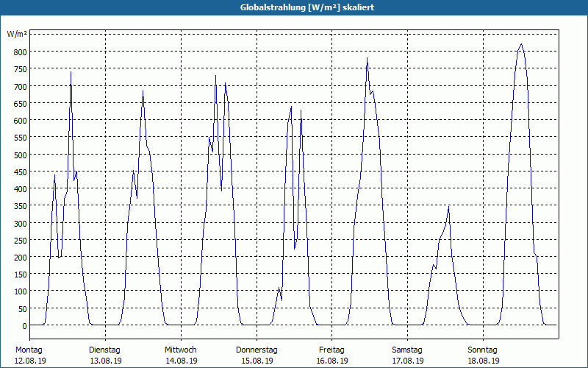Image resolution: width=588 pixels, height=368 pixels.
Task: Click Friday's radiation peak near 780
Action: coord(367,58)
